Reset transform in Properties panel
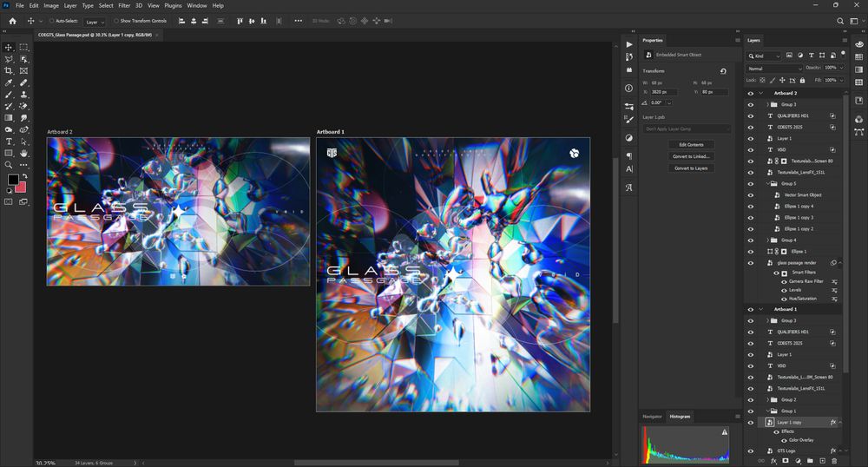The image size is (868, 467). (723, 71)
